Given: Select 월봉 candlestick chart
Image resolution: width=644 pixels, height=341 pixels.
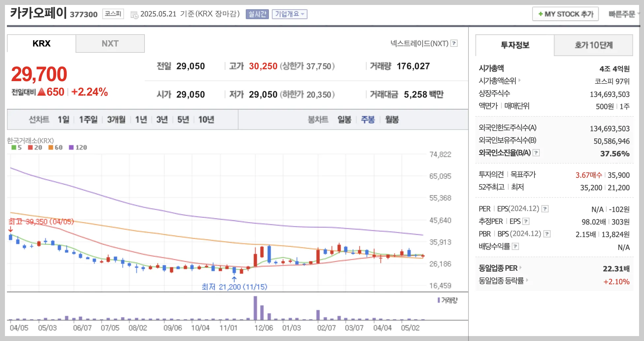Looking at the screenshot, I should point(392,119).
